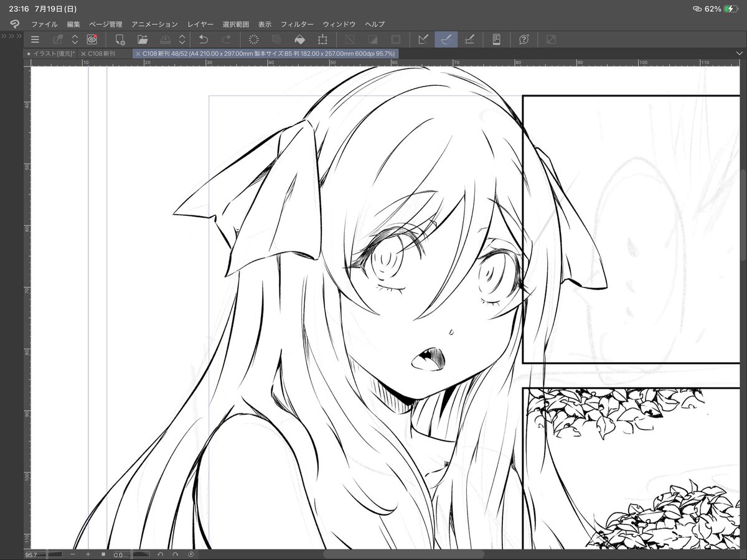Toggle Show selection border icon
Viewport: 747px width, 560px height.
click(x=395, y=39)
